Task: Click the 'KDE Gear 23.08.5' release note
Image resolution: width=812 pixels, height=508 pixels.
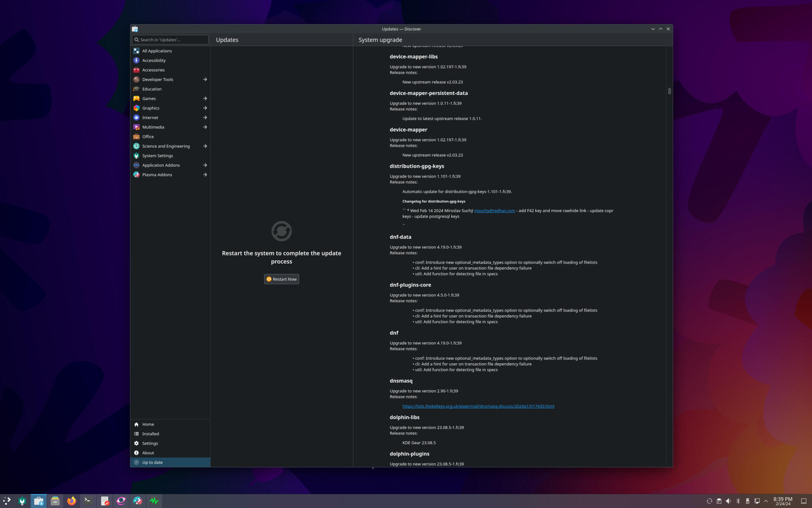Action: tap(419, 443)
